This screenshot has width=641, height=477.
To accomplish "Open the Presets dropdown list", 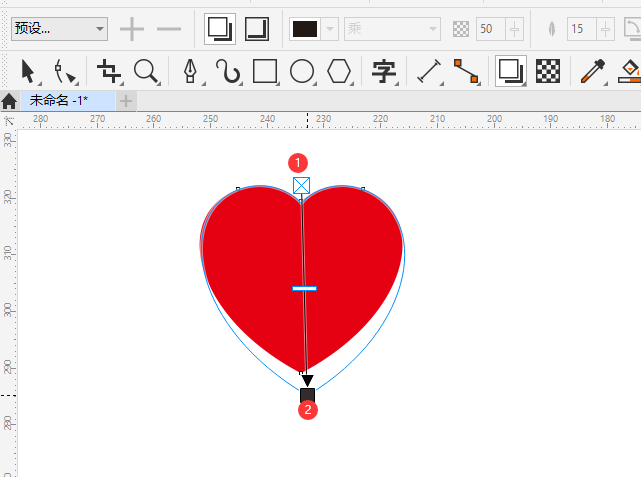I will click(59, 29).
